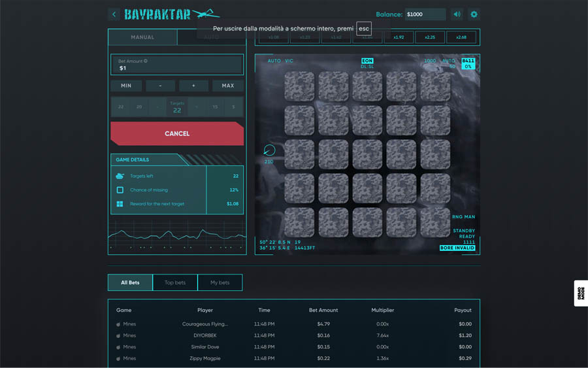Click the CANCEL button
This screenshot has height=368, width=588.
coord(177,133)
